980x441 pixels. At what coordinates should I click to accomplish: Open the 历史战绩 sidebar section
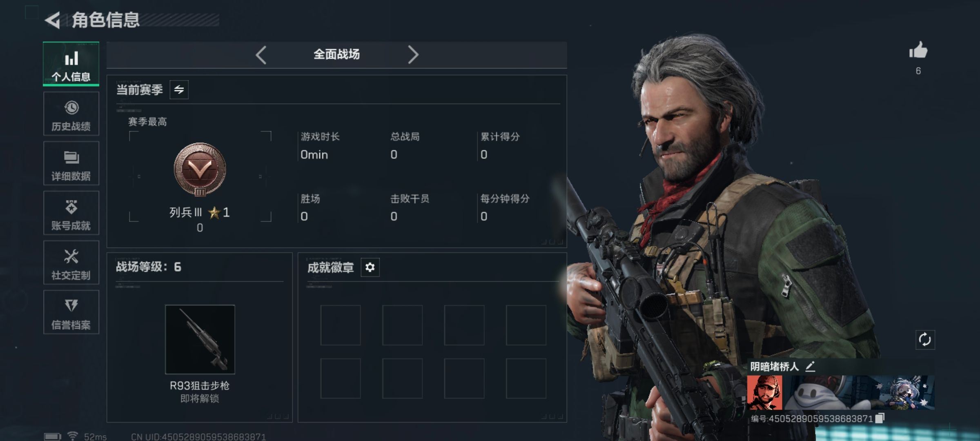click(x=71, y=114)
